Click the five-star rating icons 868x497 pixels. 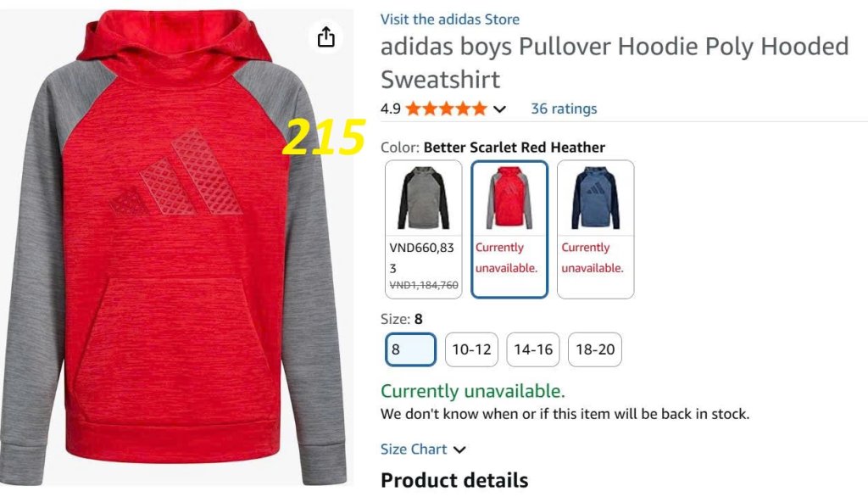pyautogui.click(x=446, y=109)
